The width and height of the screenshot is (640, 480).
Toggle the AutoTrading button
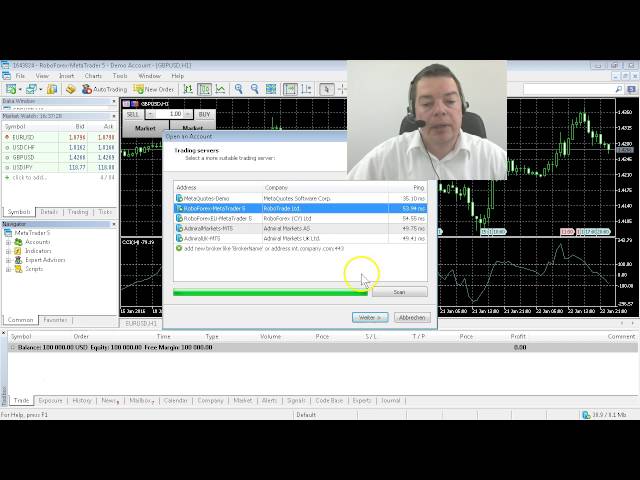(x=104, y=89)
